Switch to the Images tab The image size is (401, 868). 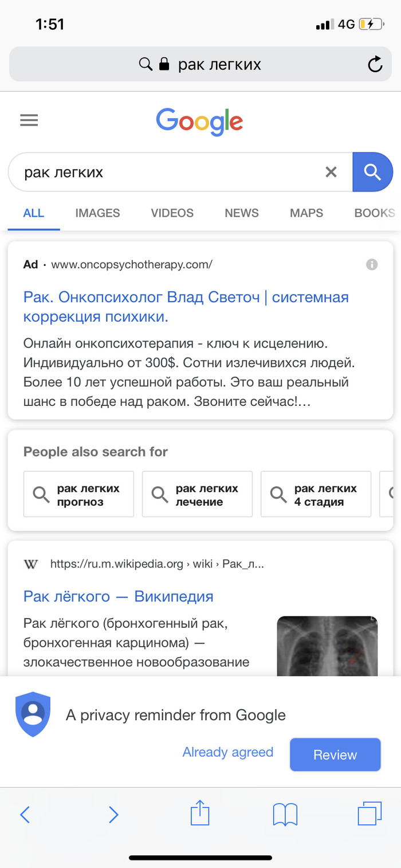tap(97, 213)
